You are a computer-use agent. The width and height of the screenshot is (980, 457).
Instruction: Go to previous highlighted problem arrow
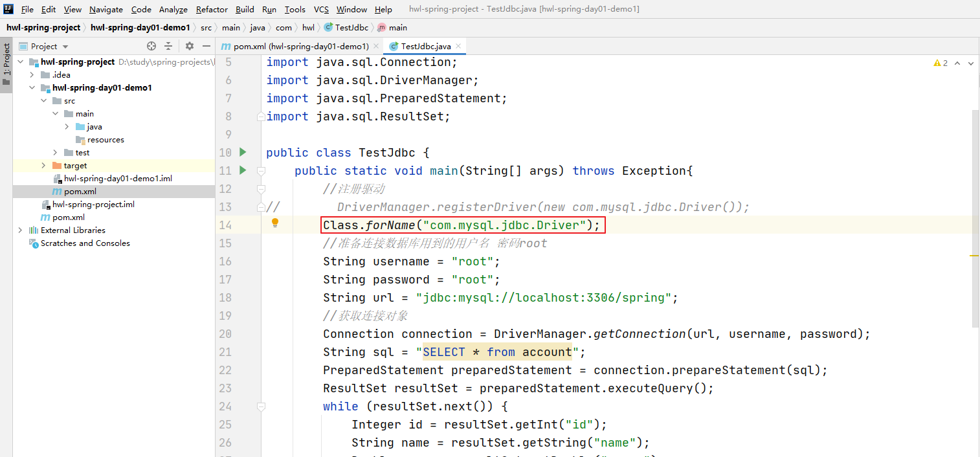click(x=957, y=63)
